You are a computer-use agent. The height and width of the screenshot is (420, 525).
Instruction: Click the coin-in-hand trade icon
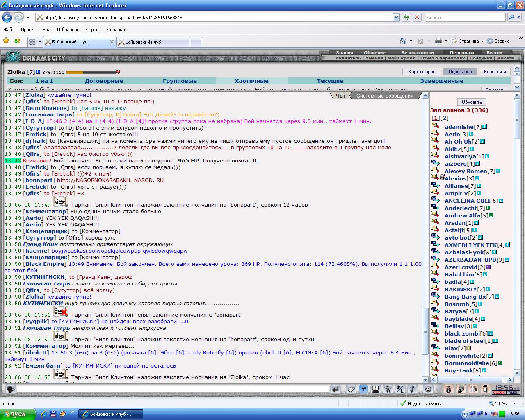(x=461, y=389)
